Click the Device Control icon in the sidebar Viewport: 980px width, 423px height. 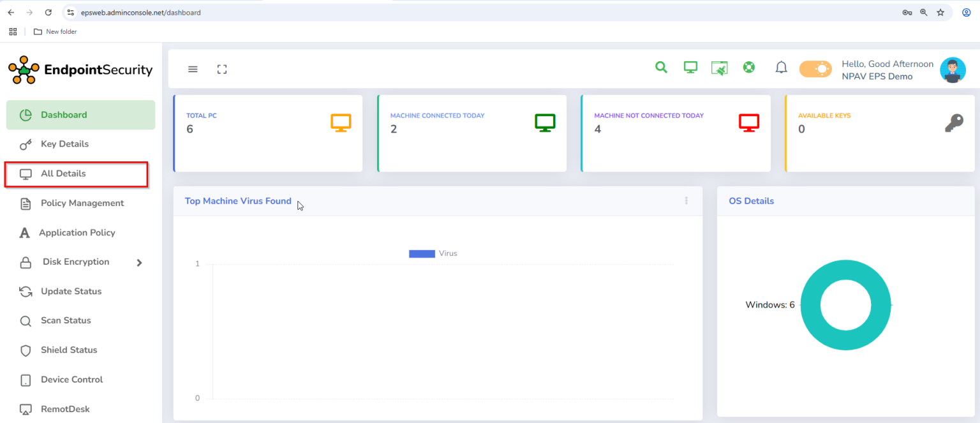[x=25, y=379]
